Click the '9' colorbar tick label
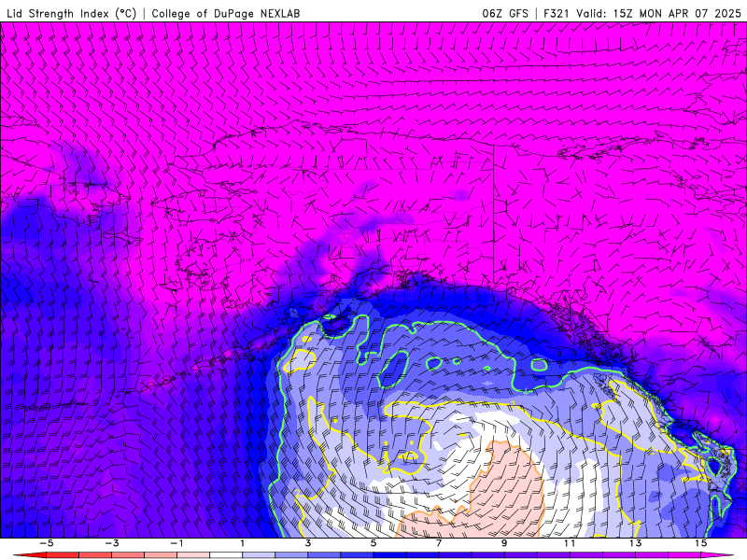The height and width of the screenshot is (560, 747). coord(504,543)
